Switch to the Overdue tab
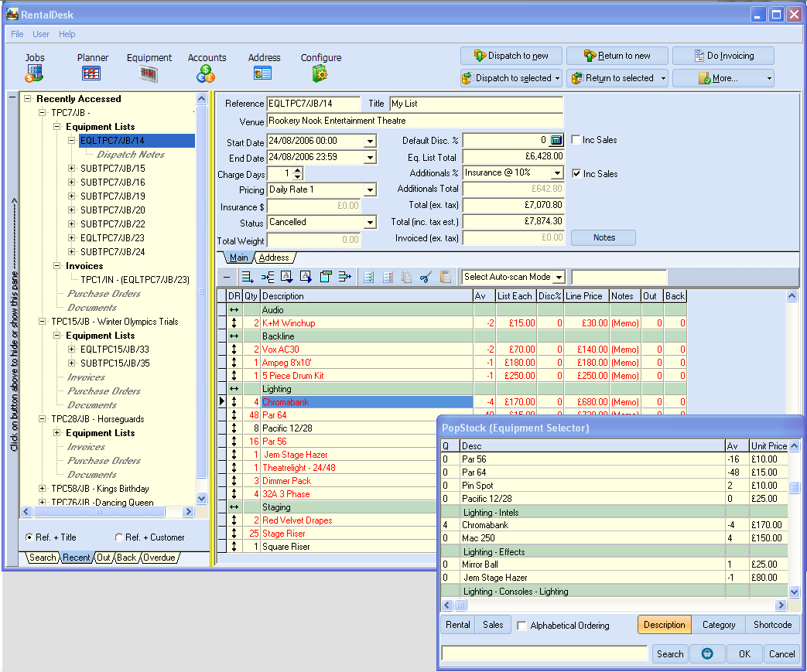 pyautogui.click(x=159, y=558)
